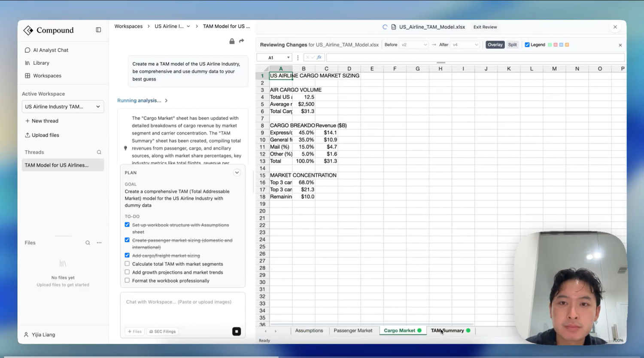Switch to the Passenger Market sheet tab

(353, 331)
